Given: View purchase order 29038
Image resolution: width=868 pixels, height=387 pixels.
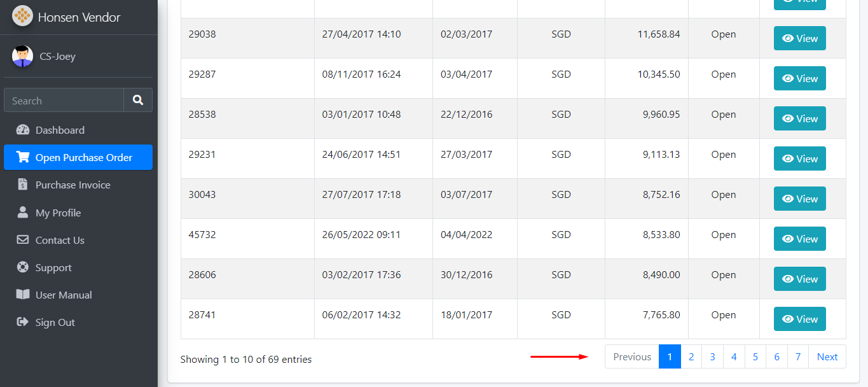Looking at the screenshot, I should tap(799, 38).
